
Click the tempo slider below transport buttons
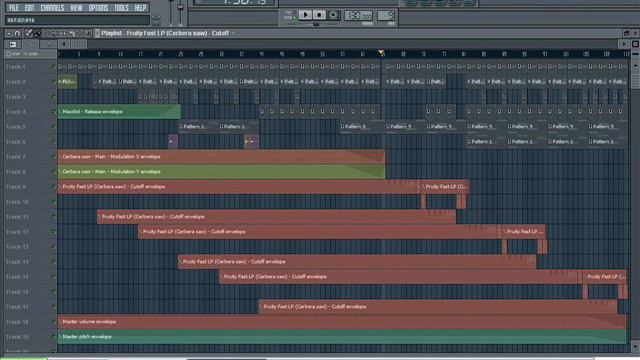click(x=316, y=24)
